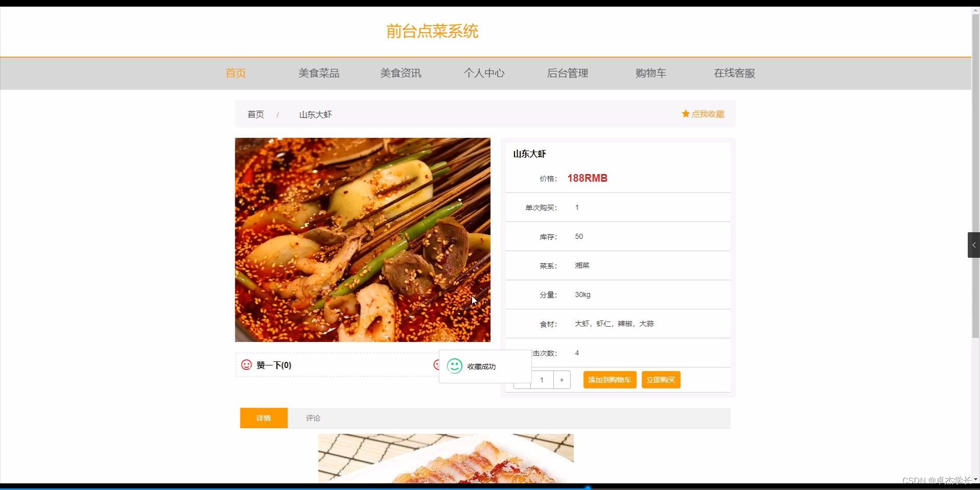The height and width of the screenshot is (490, 980).
Task: Click 赞一下(0) to like the dish
Action: tap(274, 365)
